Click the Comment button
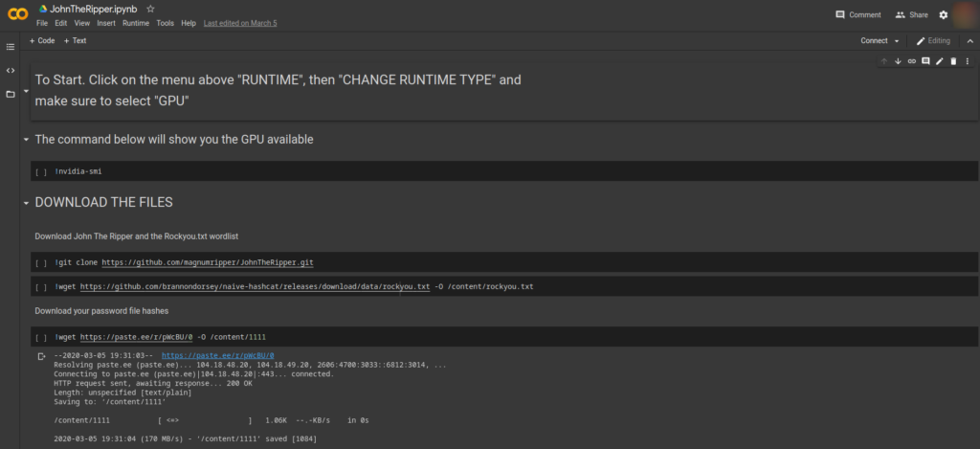The image size is (980, 449). pyautogui.click(x=858, y=15)
